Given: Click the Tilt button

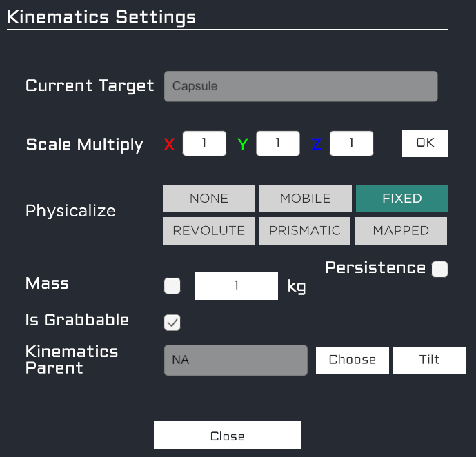Looking at the screenshot, I should coord(429,360).
